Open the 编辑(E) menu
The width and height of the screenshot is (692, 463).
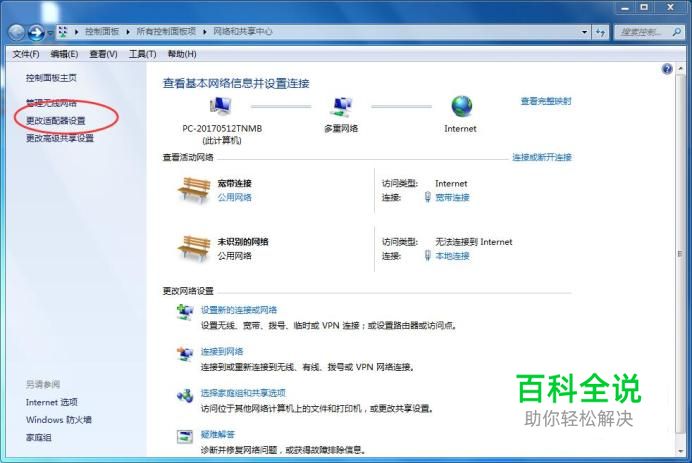pyautogui.click(x=64, y=54)
